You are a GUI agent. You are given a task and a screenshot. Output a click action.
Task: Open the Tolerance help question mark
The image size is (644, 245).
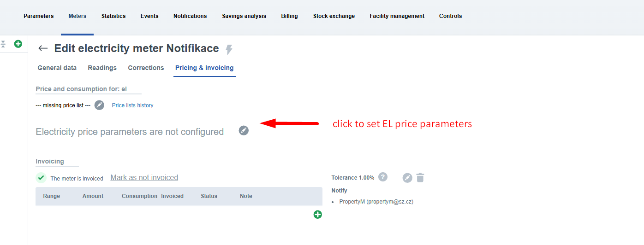382,177
